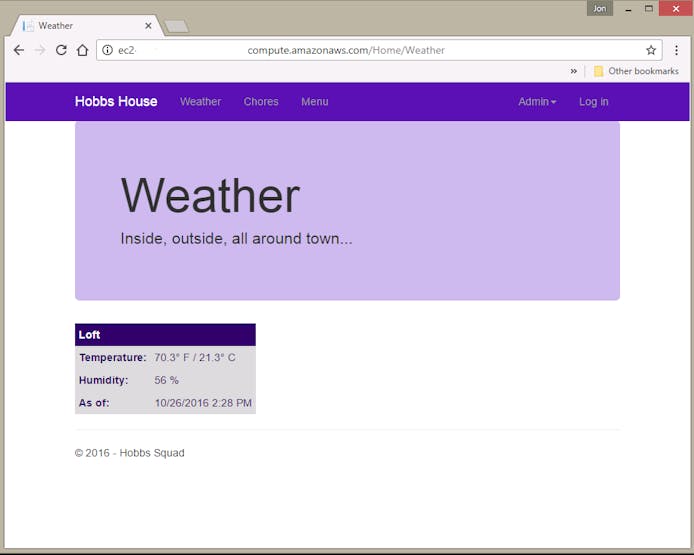Viewport: 694px width, 555px height.
Task: Click the As of: label
Action: 94,403
